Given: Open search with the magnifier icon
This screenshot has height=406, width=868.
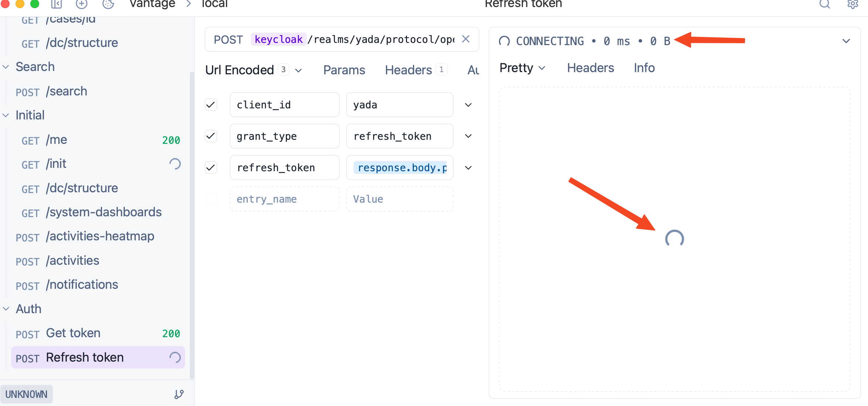Looking at the screenshot, I should pos(824,4).
